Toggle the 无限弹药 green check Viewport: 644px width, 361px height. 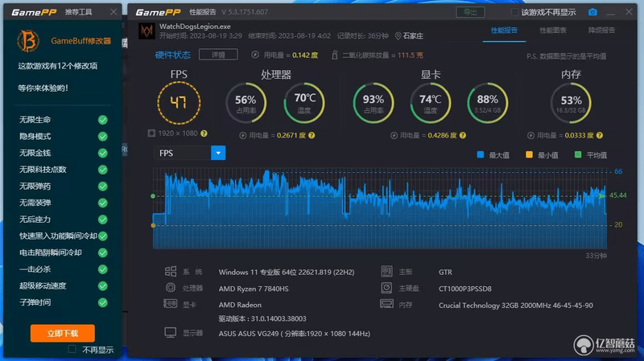click(x=103, y=187)
